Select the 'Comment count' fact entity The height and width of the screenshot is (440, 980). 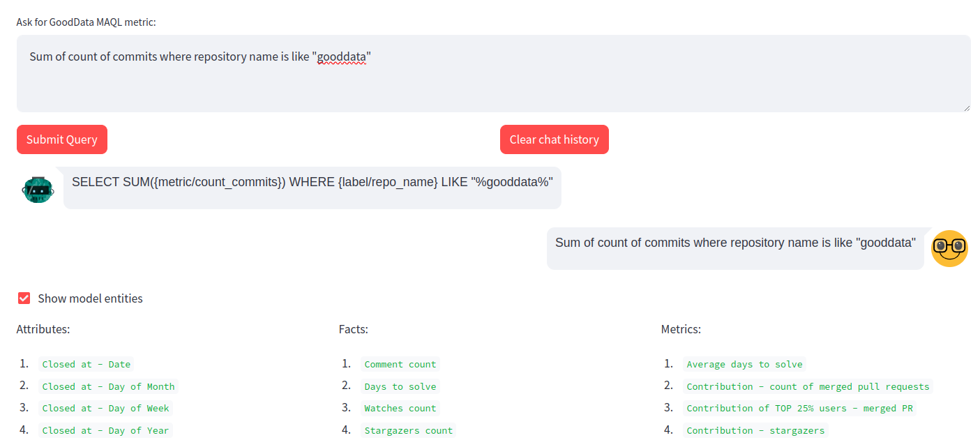[x=400, y=363]
